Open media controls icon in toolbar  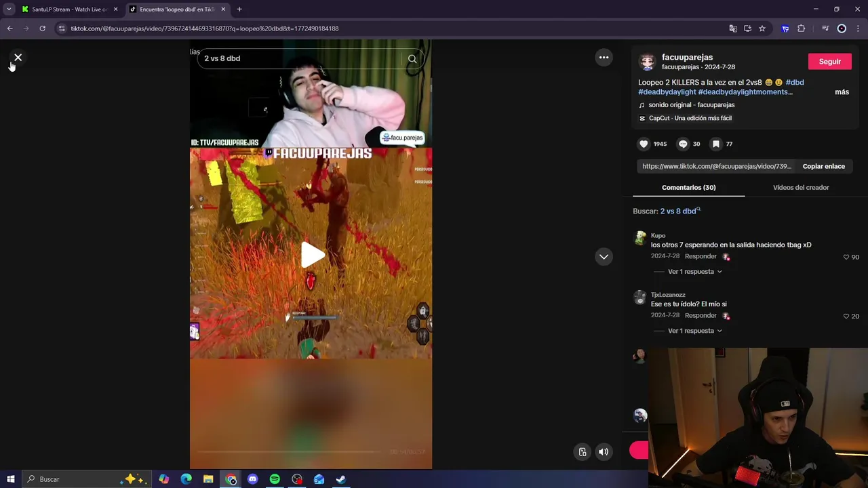(x=825, y=28)
